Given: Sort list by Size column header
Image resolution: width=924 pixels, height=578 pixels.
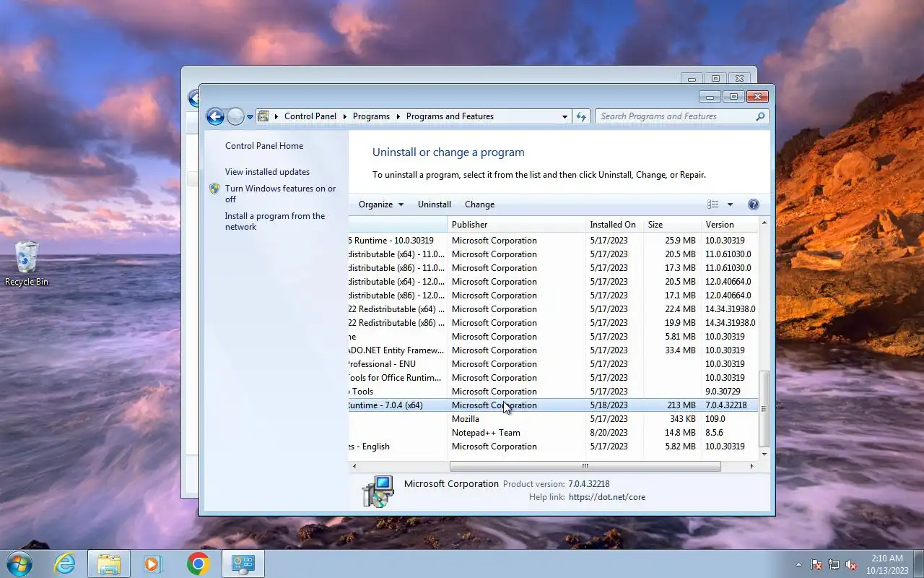Looking at the screenshot, I should pos(672,225).
